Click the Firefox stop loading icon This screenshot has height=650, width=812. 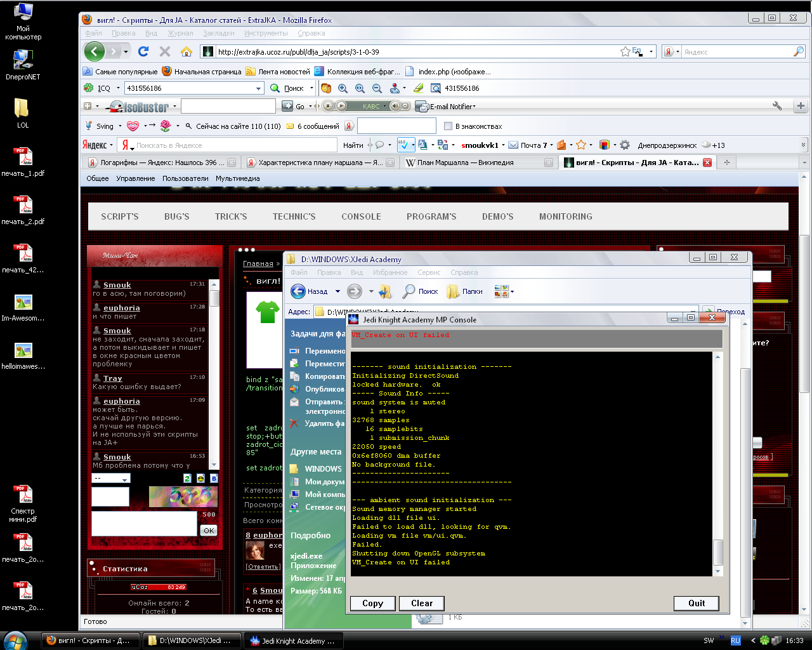pyautogui.click(x=165, y=51)
